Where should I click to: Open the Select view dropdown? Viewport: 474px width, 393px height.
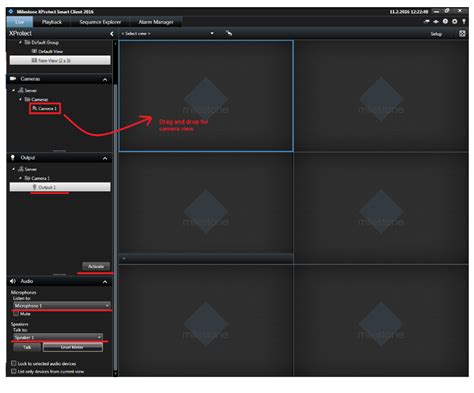click(x=167, y=33)
